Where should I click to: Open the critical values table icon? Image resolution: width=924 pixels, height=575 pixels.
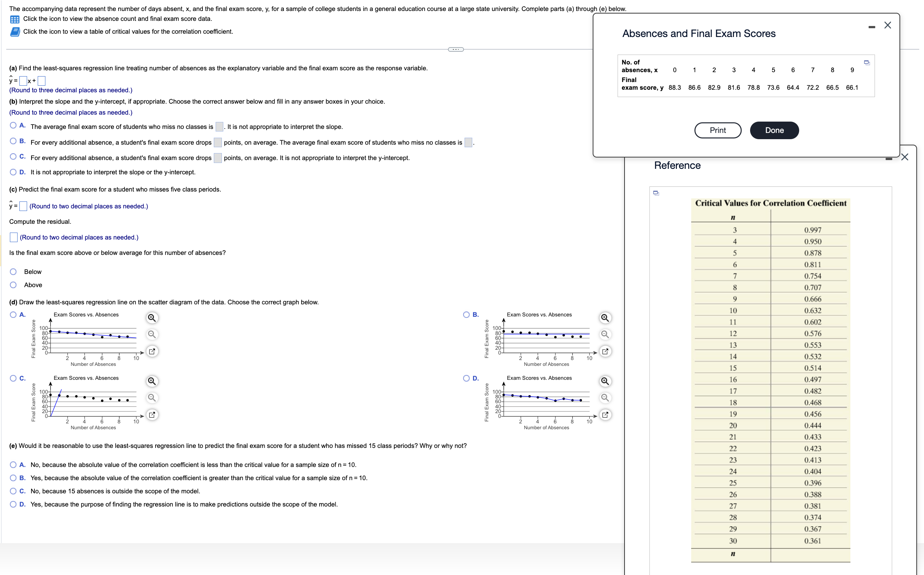[15, 32]
